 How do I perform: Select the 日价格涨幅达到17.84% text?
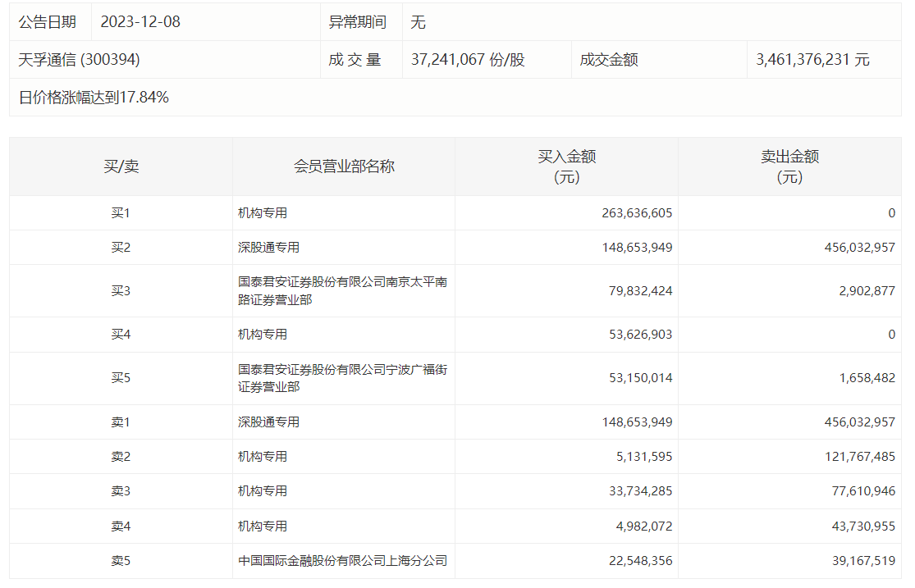(x=94, y=98)
